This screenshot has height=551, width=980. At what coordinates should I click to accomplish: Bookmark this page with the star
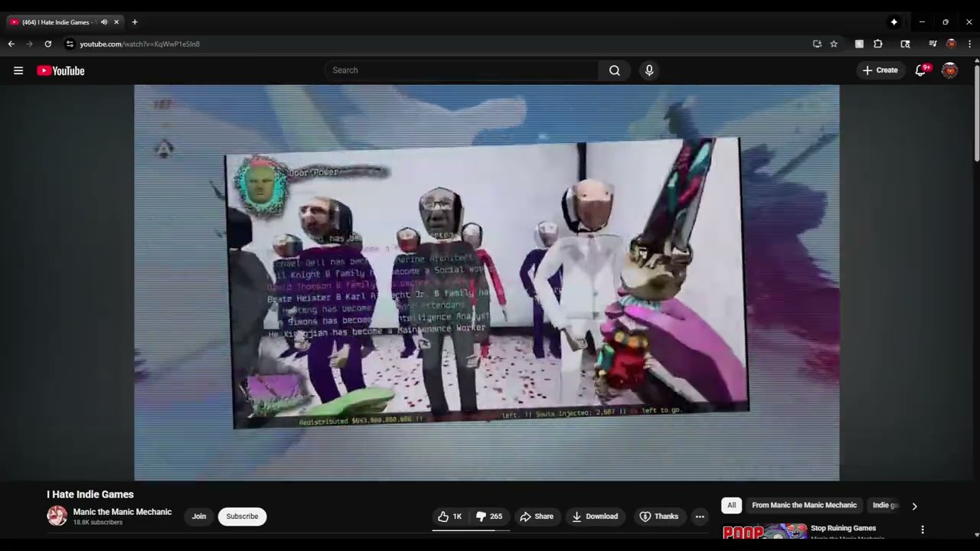834,44
